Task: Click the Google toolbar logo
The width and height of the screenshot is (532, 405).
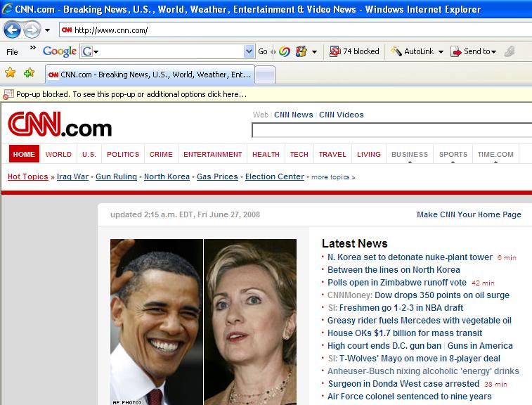Action: [59, 51]
